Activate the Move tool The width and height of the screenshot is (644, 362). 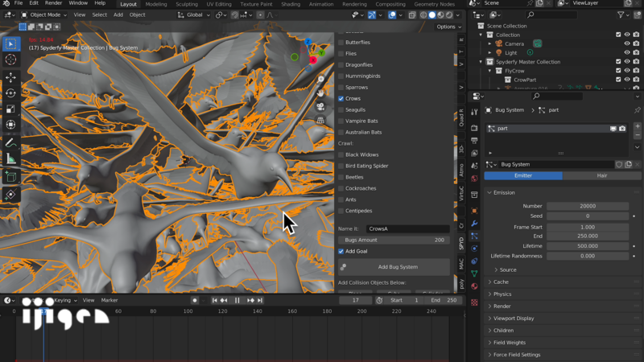click(x=10, y=77)
